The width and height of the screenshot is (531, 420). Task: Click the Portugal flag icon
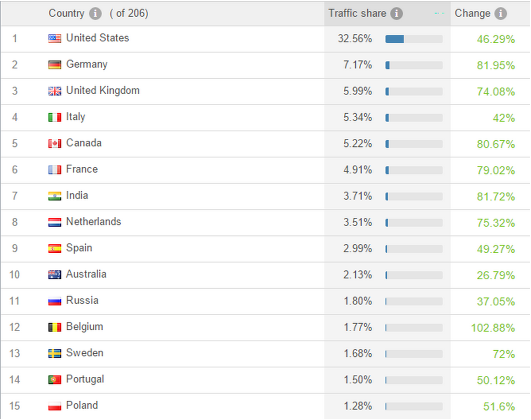point(55,380)
